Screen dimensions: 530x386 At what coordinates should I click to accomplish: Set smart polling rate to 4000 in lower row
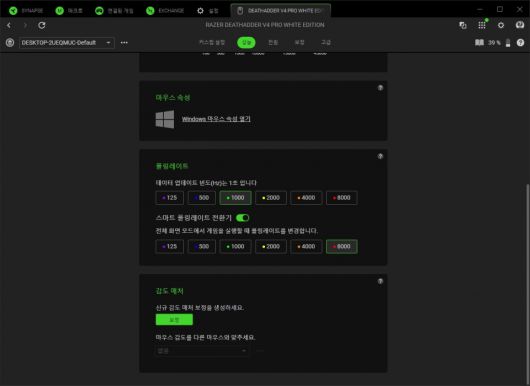pyautogui.click(x=306, y=246)
